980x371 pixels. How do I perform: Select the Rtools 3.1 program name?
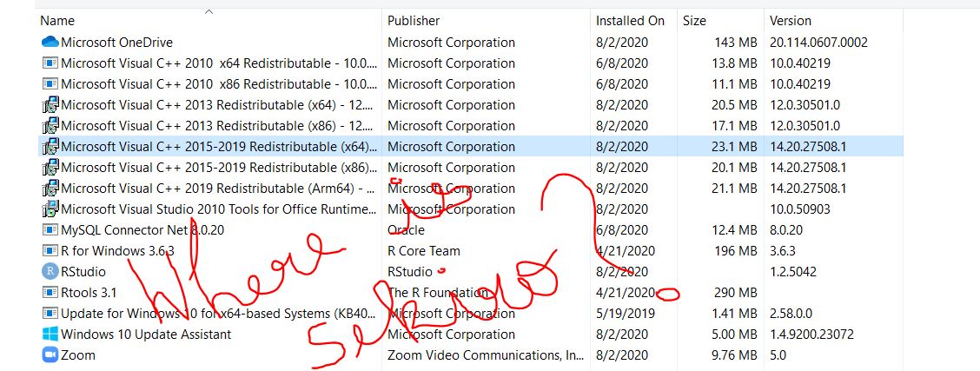[89, 292]
